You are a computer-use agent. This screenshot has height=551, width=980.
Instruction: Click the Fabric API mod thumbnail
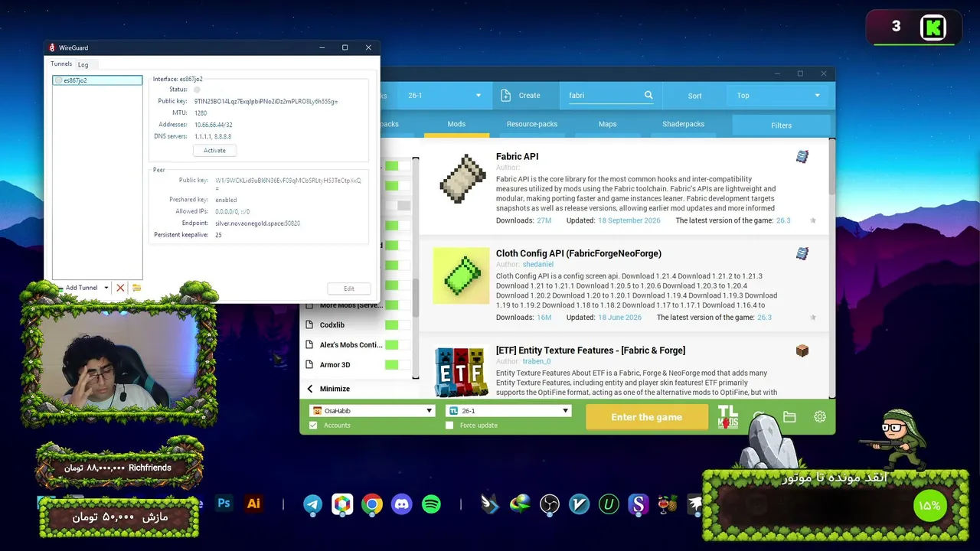click(462, 178)
